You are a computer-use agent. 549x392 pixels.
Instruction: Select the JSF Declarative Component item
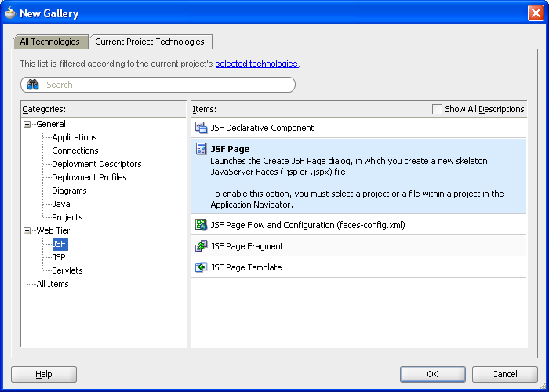pos(359,128)
